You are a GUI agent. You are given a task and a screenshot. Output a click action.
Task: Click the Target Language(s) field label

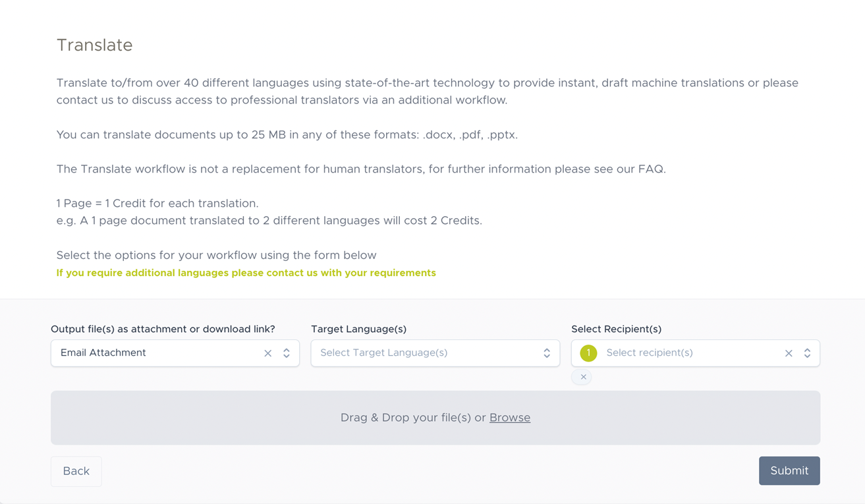[x=358, y=329]
